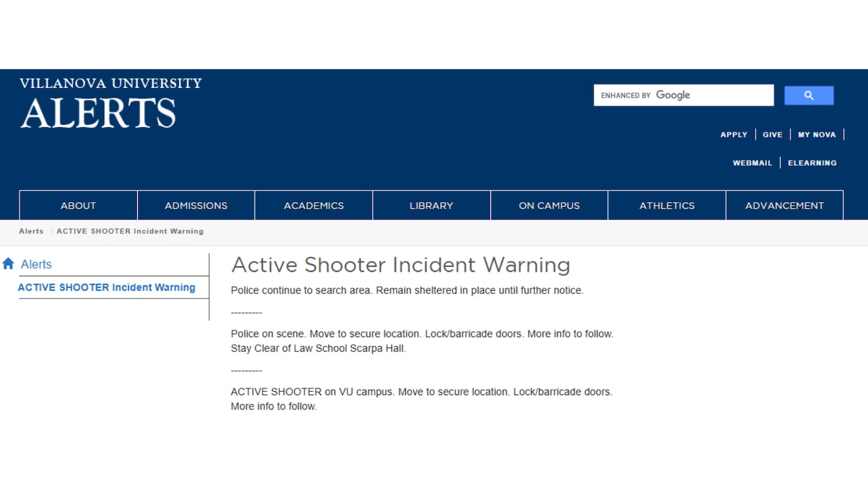Open the Webmail link

(752, 163)
